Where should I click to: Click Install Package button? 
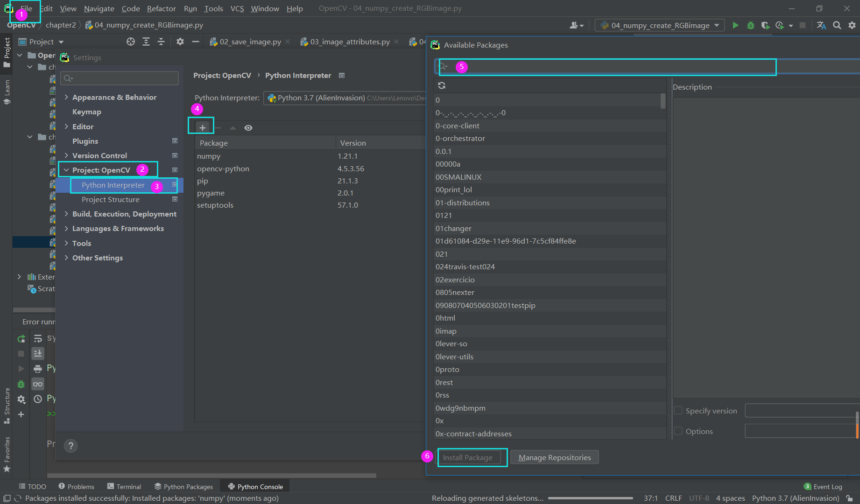click(x=467, y=457)
